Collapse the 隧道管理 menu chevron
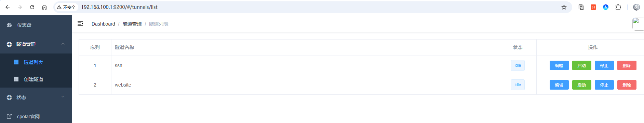The image size is (644, 123). pyautogui.click(x=63, y=44)
